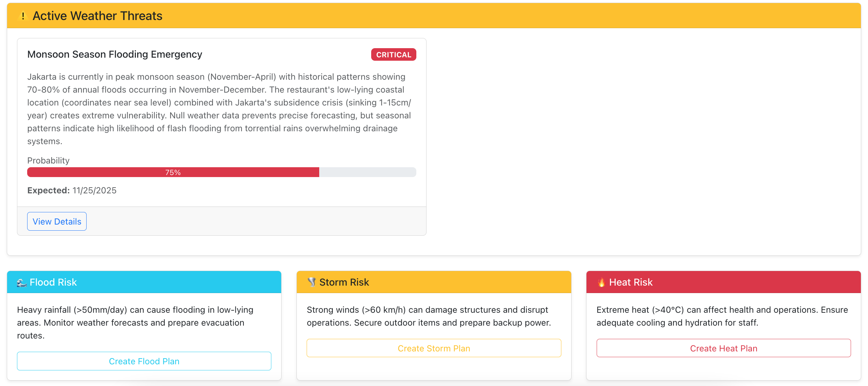This screenshot has width=868, height=386.
Task: Click the Storm Risk card header
Action: click(434, 282)
